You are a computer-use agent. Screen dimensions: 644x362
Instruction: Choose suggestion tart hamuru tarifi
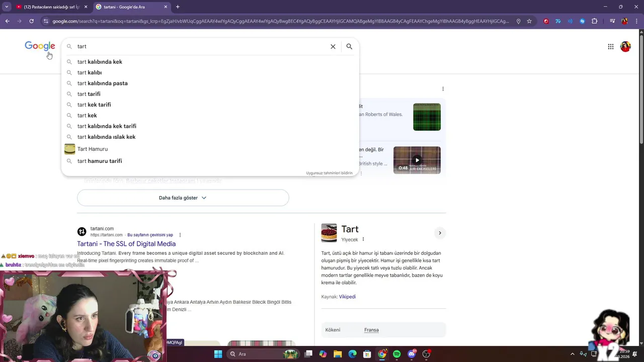click(210, 161)
